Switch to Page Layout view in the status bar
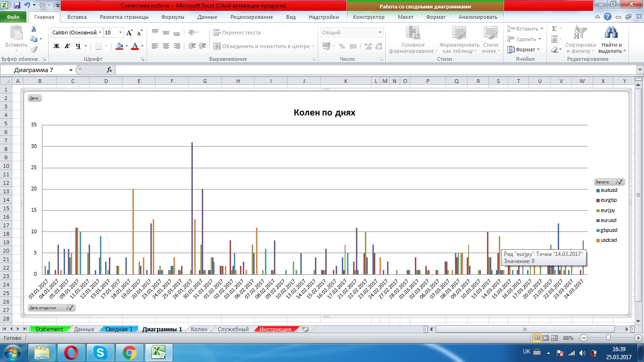 (x=546, y=338)
